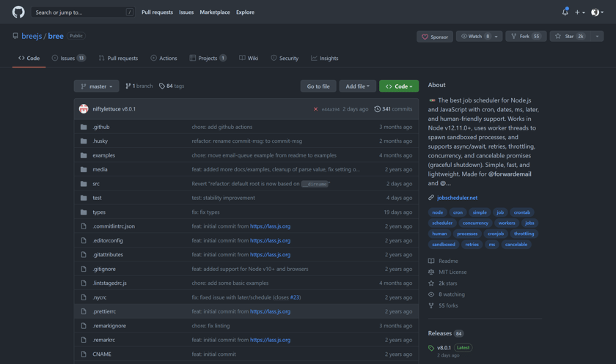Open the .remarkignore file

tap(109, 326)
